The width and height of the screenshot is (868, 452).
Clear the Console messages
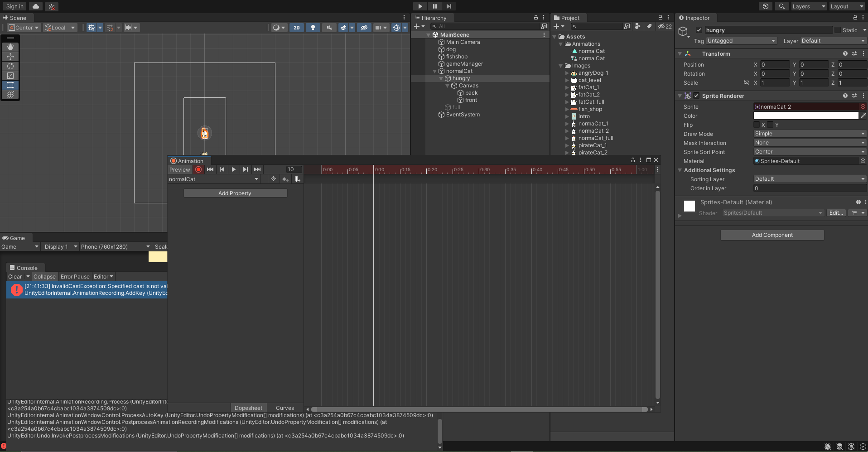(x=15, y=277)
